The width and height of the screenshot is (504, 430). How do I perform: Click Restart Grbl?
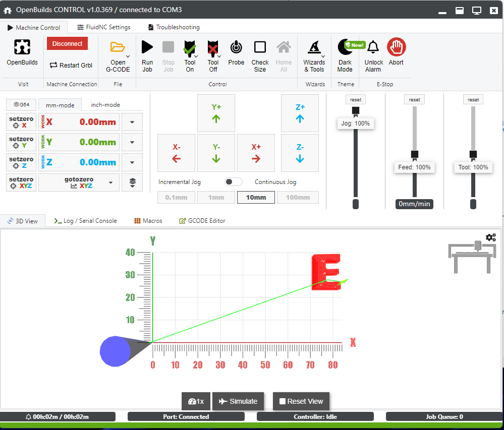point(71,65)
